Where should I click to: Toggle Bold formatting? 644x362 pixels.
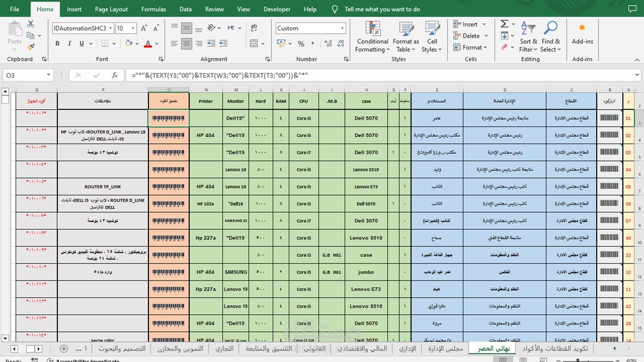tap(57, 44)
